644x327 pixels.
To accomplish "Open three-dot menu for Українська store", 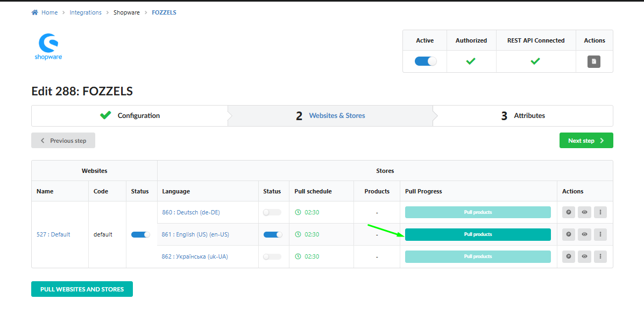I will (600, 256).
